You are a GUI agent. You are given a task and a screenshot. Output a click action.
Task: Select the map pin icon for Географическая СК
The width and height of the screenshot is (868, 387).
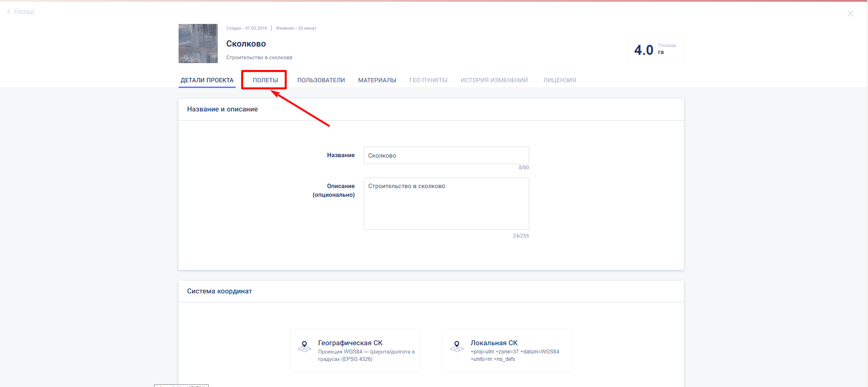point(304,347)
